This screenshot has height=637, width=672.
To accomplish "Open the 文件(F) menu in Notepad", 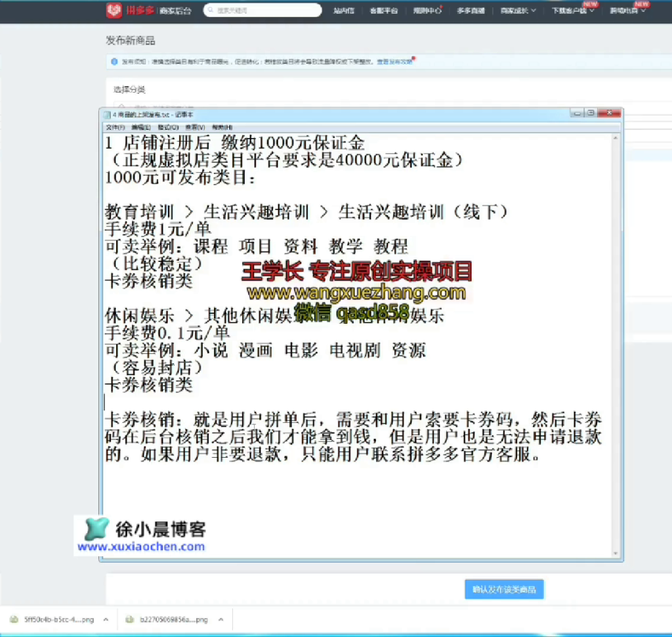I will (x=115, y=127).
